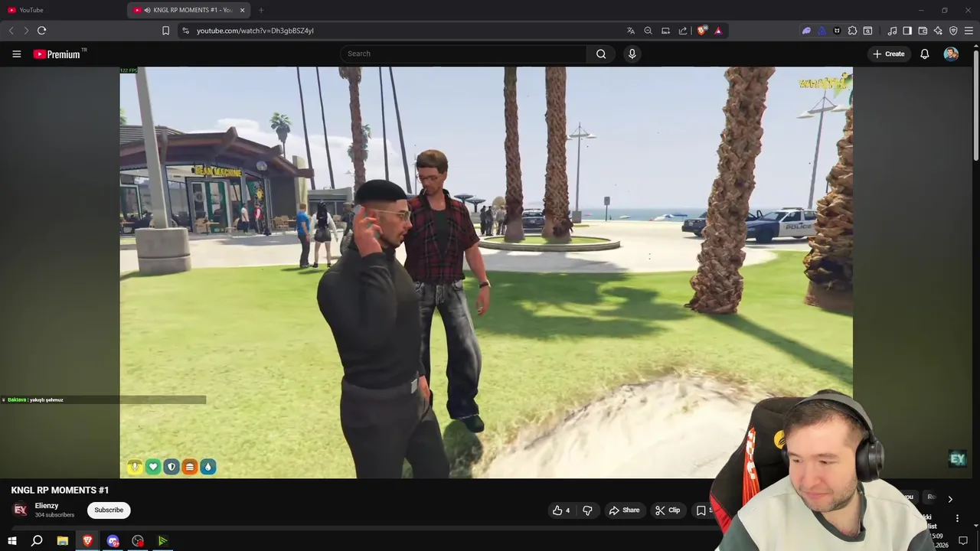View site information icon in address bar
This screenshot has height=551, width=980.
click(185, 31)
